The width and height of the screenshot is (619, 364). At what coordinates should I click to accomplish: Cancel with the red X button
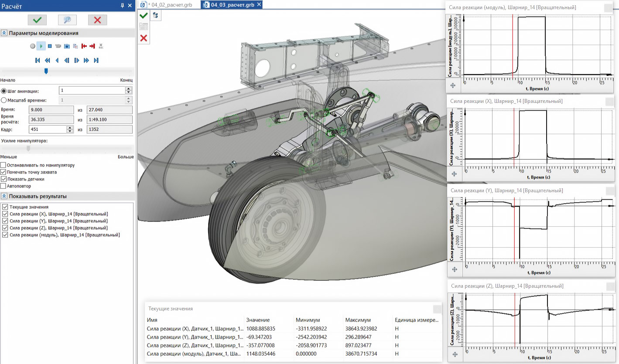97,20
